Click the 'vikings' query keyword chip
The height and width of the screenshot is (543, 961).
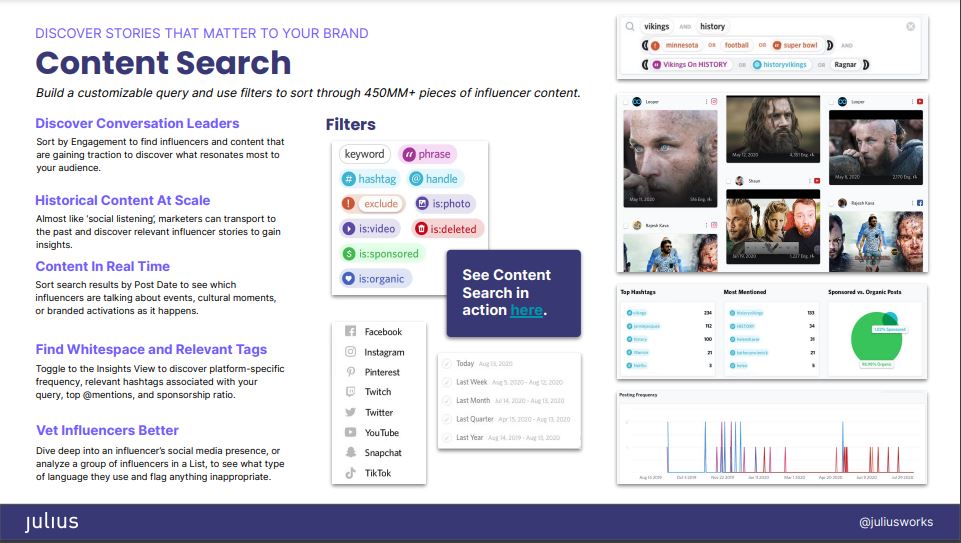click(656, 26)
